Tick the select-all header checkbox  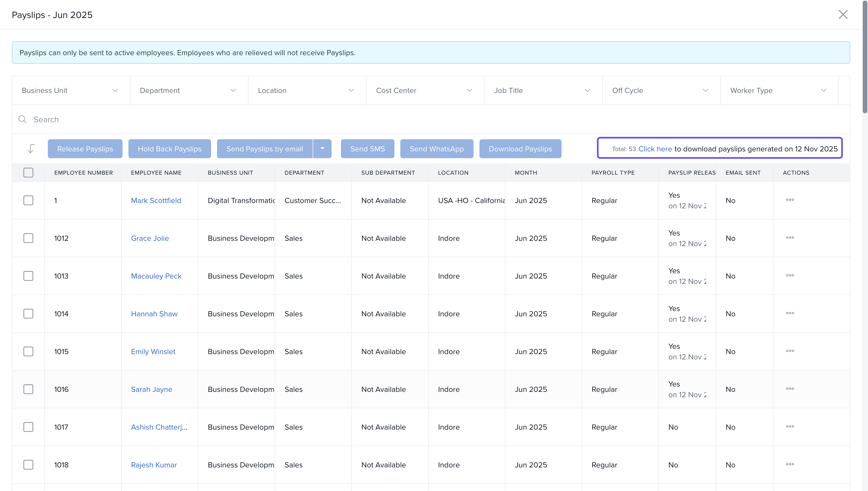pos(28,173)
